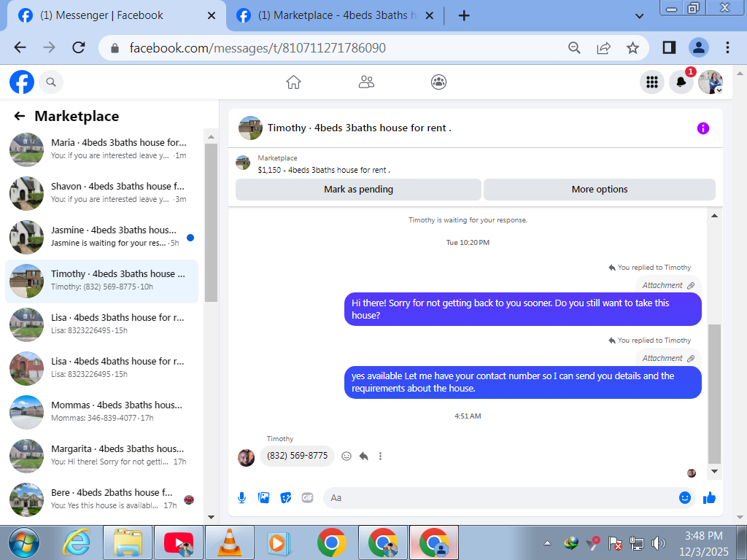Click Timothy's avatar beside phone number
Image resolution: width=747 pixels, height=560 pixels.
tap(246, 458)
